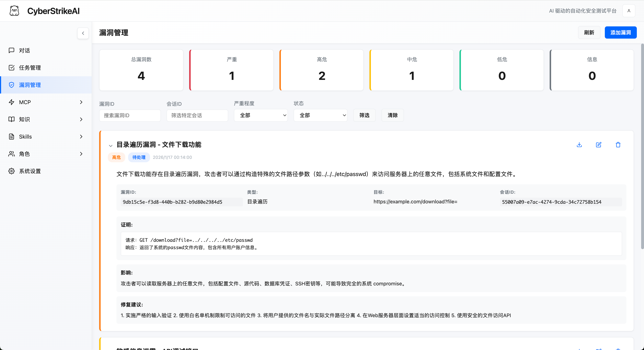
Task: Select 任务管理 in the sidebar menu
Action: click(x=30, y=67)
